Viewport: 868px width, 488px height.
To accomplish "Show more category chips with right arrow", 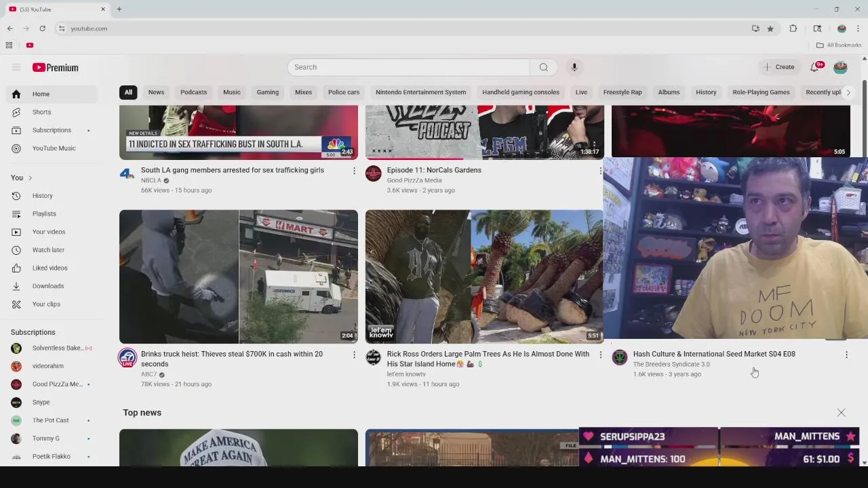I will click(x=848, y=92).
